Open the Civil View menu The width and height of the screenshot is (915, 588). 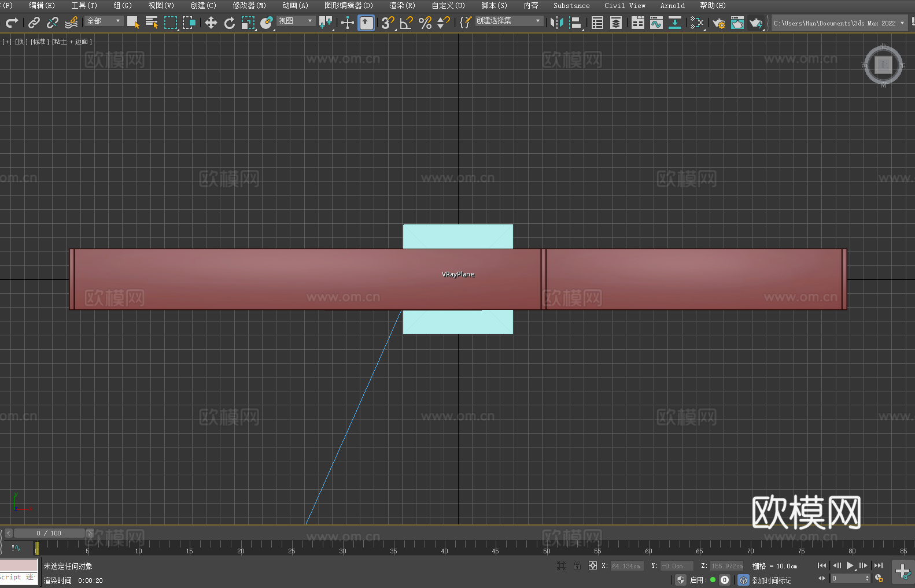click(625, 5)
